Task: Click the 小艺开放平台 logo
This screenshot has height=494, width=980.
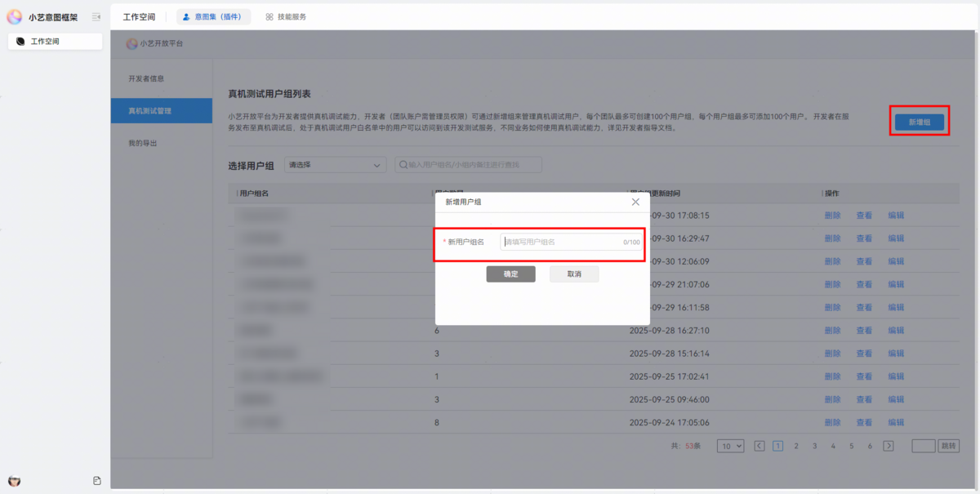Action: click(x=131, y=43)
